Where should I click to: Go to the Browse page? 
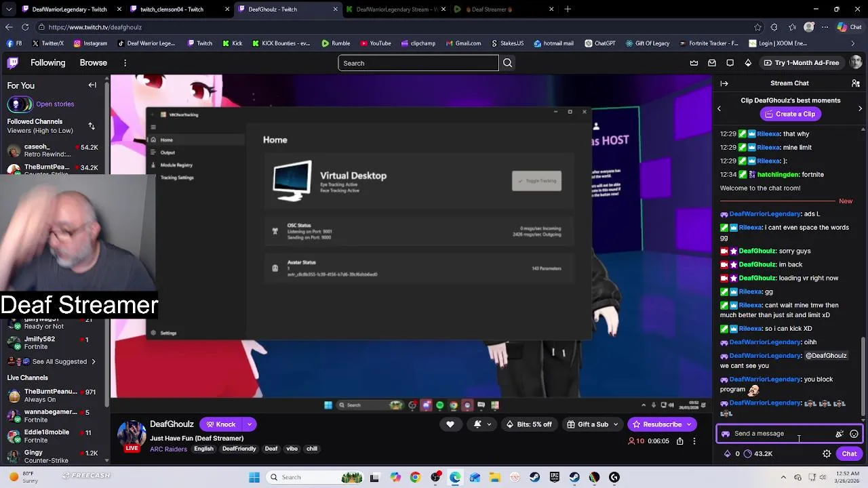(94, 63)
